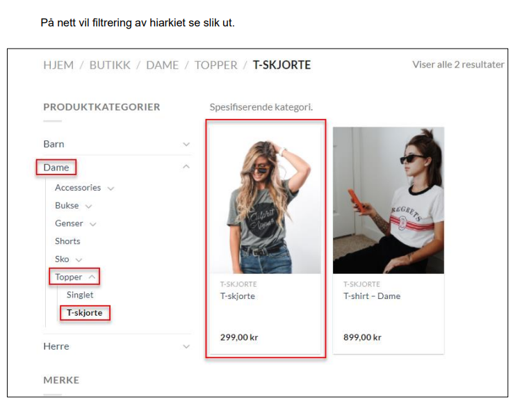Open BUTIKK breadcrumb link
The height and width of the screenshot is (420, 522).
tap(110, 65)
